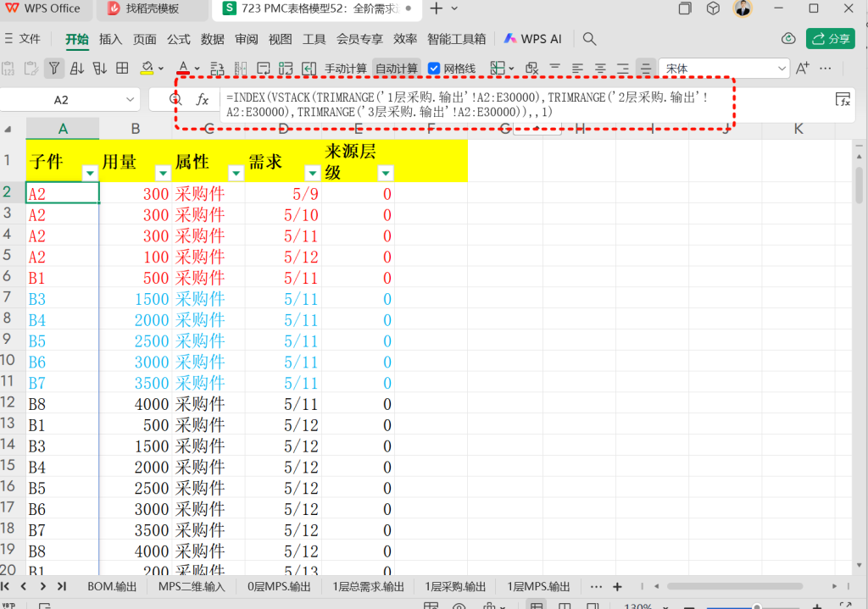Open more toolbar options ellipsis
The width and height of the screenshot is (868, 609).
coord(826,69)
